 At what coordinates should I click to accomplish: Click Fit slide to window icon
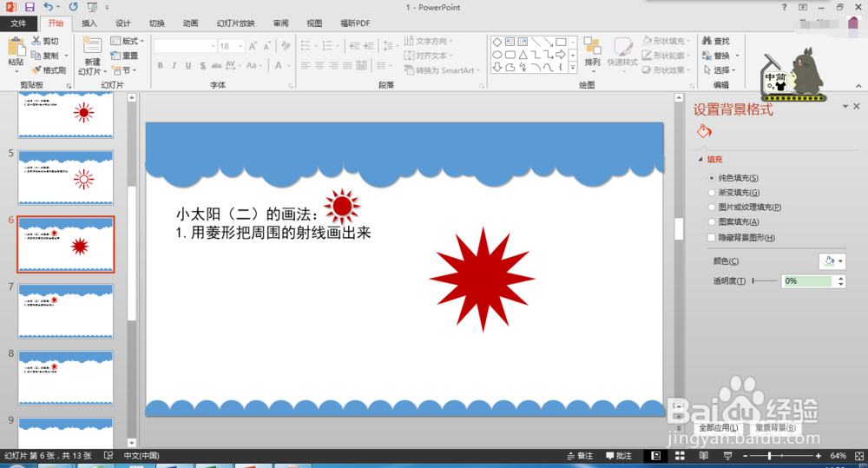click(859, 456)
